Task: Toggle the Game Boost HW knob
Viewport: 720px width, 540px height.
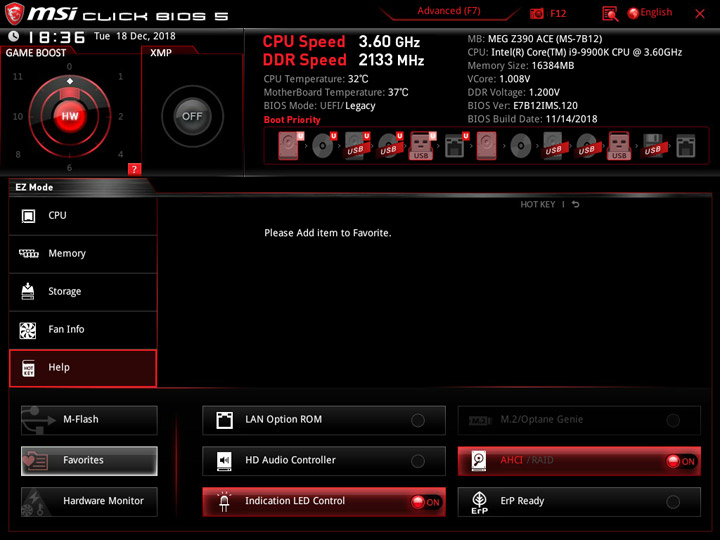Action: click(70, 116)
